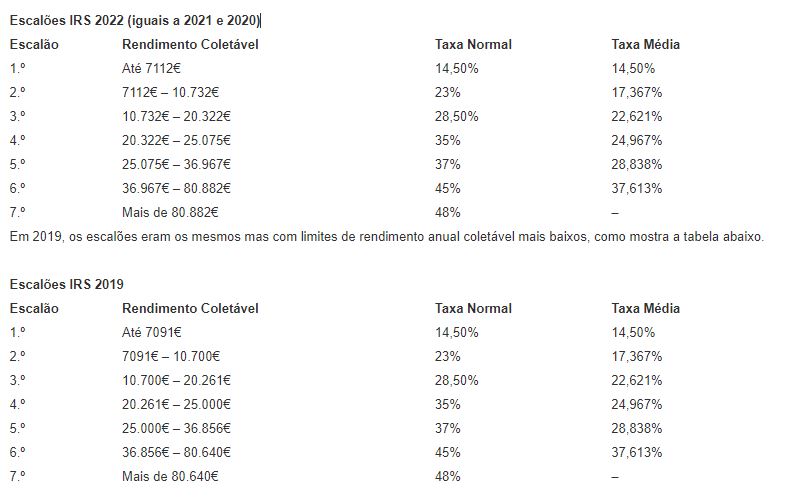Click the '10.732€ – 20.322€' income range
788x498 pixels.
(x=176, y=116)
